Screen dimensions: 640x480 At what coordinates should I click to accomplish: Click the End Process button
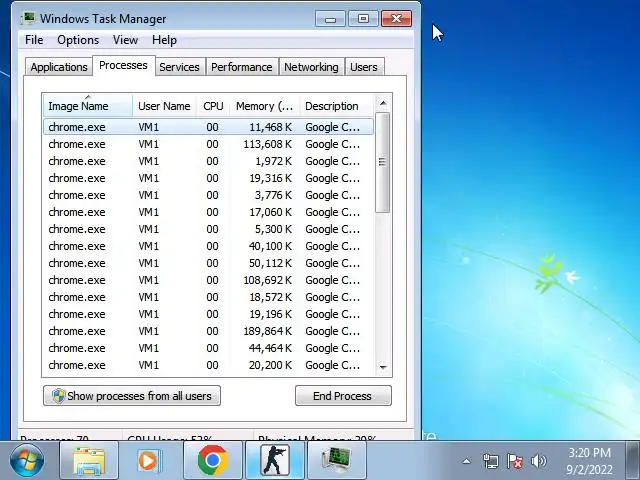343,396
